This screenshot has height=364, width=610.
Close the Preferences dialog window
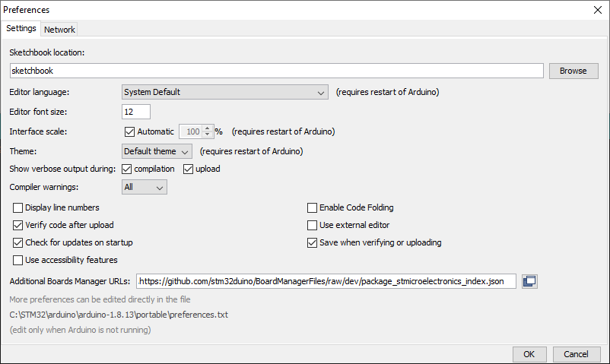[596, 10]
